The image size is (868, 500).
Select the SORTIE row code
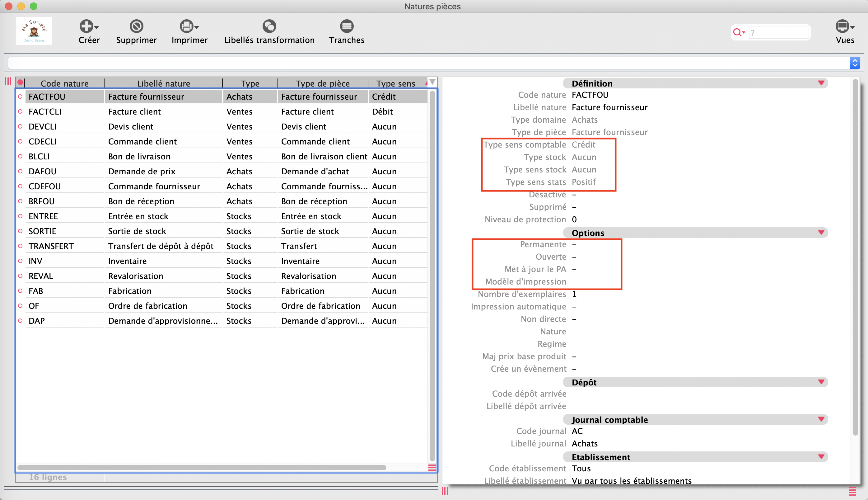(x=42, y=231)
